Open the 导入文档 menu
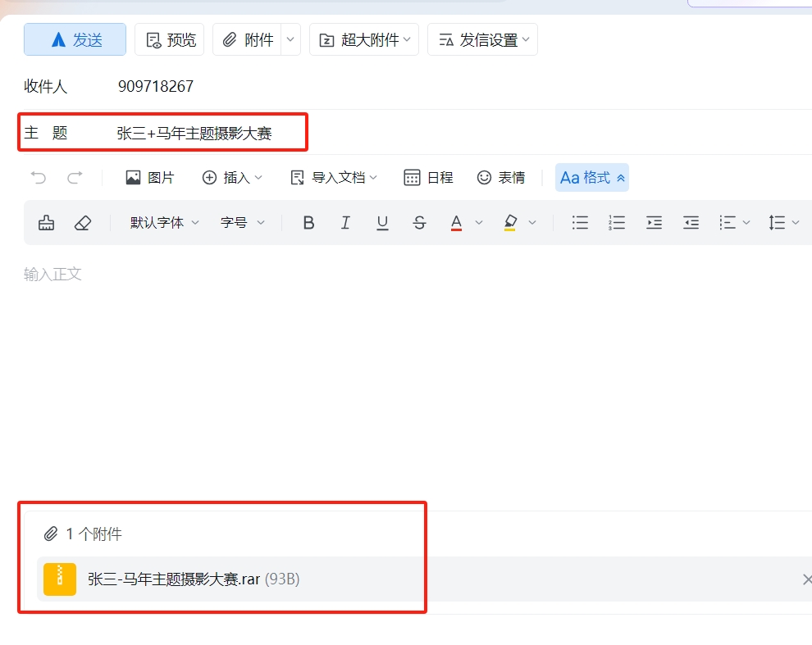812x645 pixels. (334, 177)
